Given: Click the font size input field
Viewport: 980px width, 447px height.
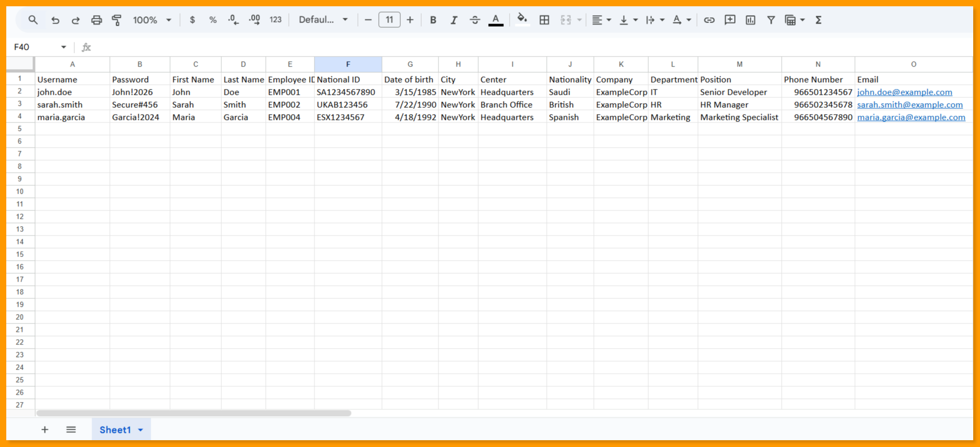Looking at the screenshot, I should point(389,20).
